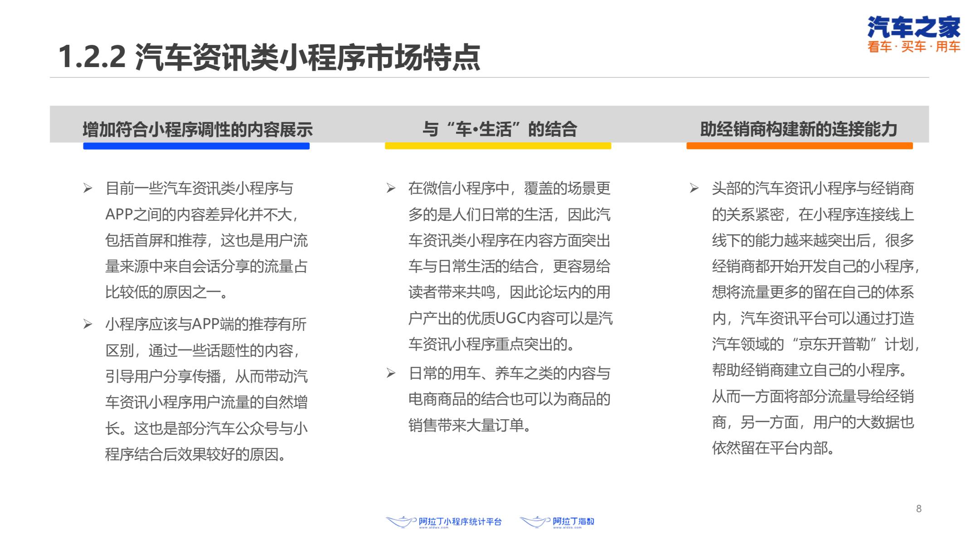Click page number 8

(918, 509)
